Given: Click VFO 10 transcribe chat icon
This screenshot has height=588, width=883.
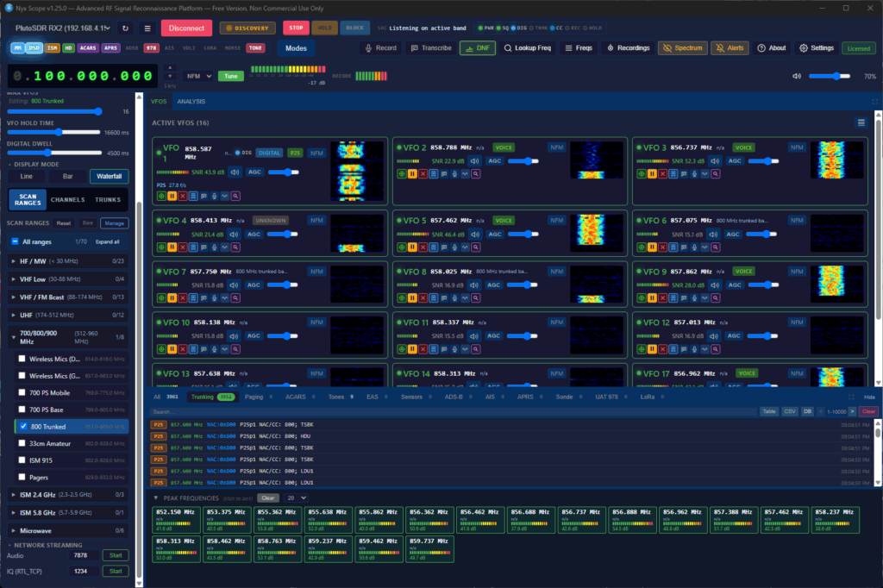Looking at the screenshot, I should pos(204,349).
